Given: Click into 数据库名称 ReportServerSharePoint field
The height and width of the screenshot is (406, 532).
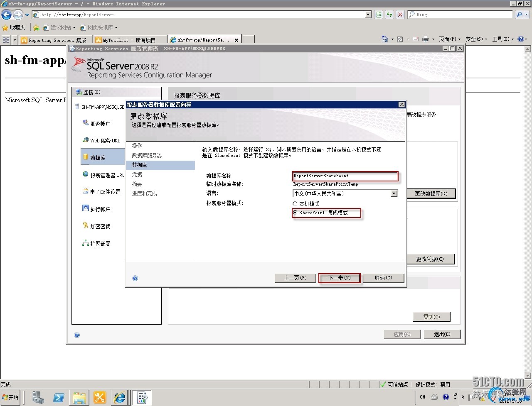Looking at the screenshot, I should pyautogui.click(x=345, y=176).
